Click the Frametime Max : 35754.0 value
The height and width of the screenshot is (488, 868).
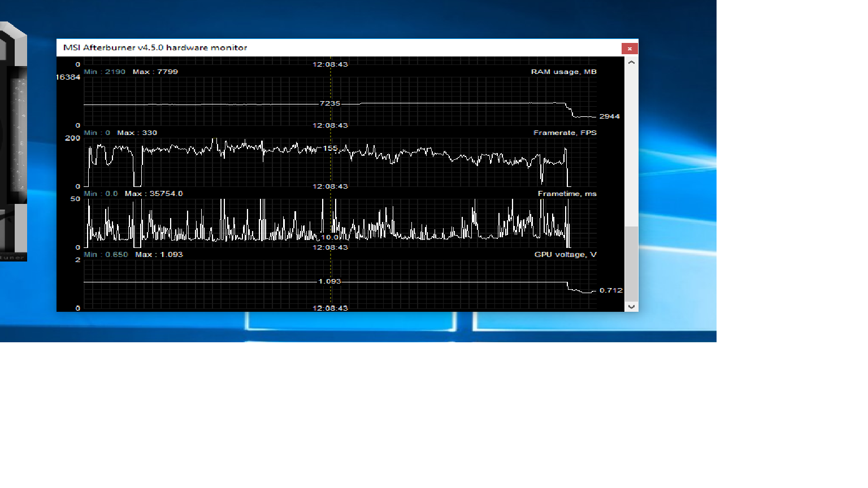(154, 194)
